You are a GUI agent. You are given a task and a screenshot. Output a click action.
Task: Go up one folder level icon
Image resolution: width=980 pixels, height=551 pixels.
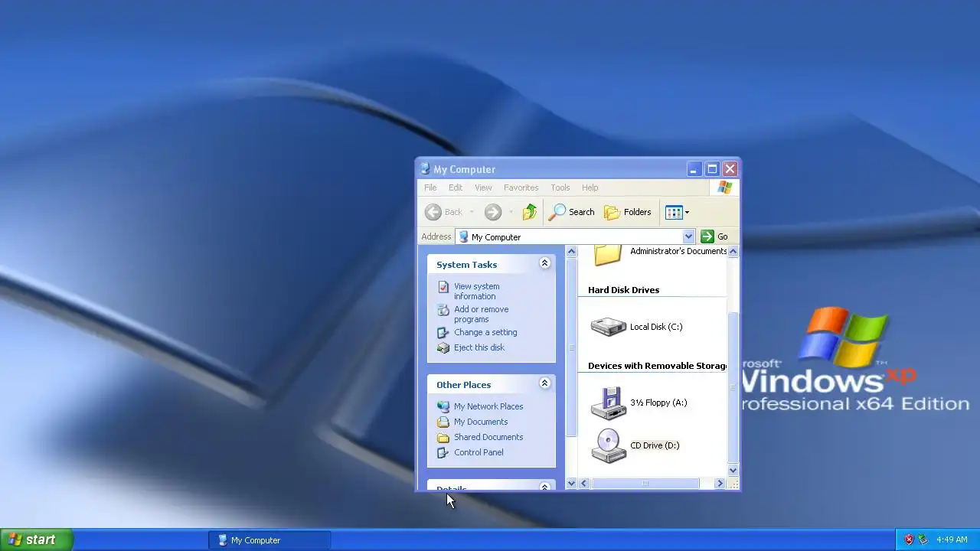530,212
